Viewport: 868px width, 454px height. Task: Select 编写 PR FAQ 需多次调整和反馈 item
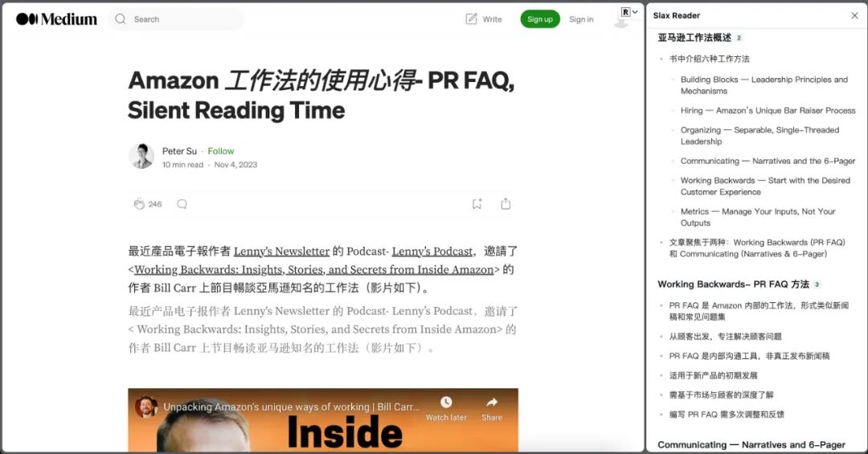[x=727, y=414]
